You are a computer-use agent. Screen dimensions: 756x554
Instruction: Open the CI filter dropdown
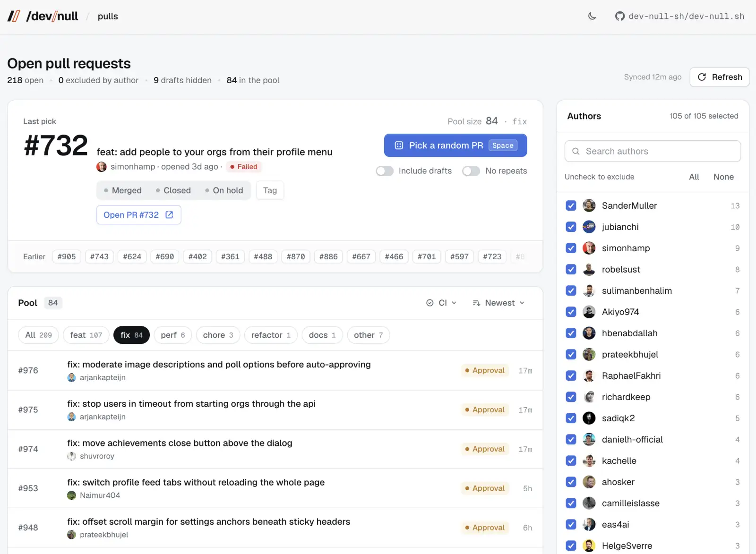[441, 303]
